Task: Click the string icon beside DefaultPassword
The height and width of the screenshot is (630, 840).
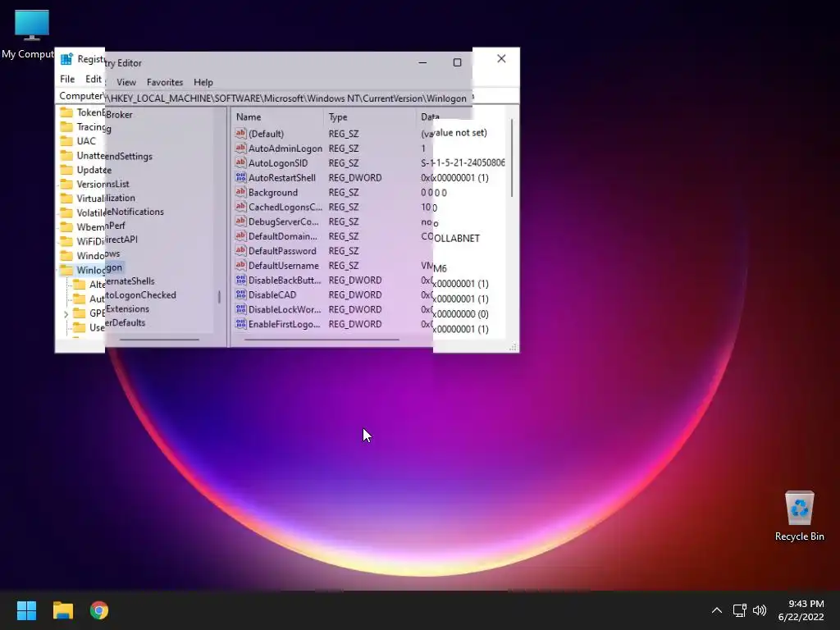Action: click(x=240, y=250)
